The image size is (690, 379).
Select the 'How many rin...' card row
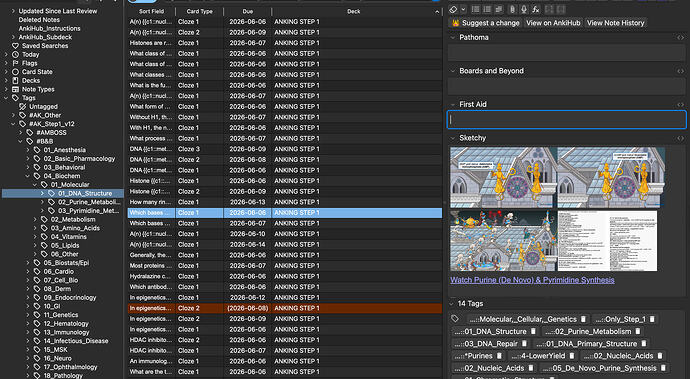(285, 202)
